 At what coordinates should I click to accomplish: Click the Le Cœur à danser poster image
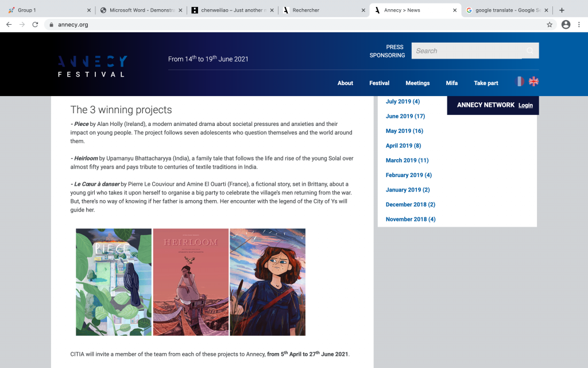click(268, 282)
